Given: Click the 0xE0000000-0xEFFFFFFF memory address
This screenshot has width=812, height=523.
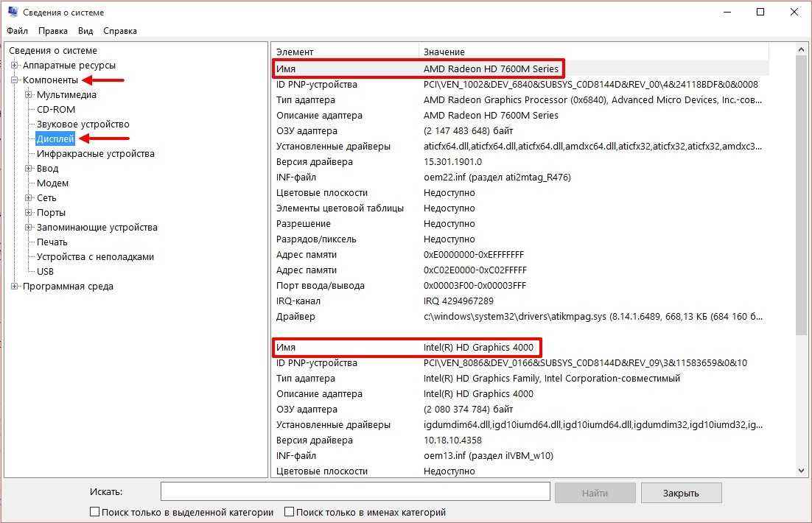Looking at the screenshot, I should (474, 254).
